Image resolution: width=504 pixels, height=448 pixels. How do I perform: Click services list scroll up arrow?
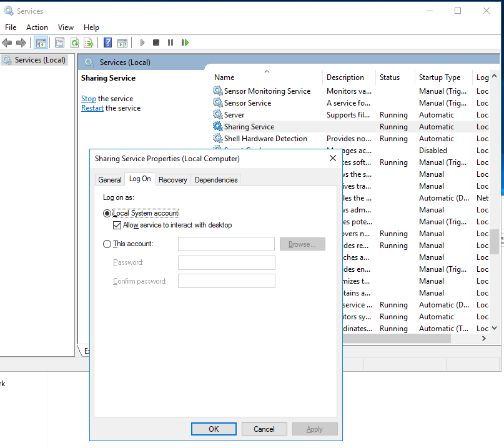[x=495, y=76]
